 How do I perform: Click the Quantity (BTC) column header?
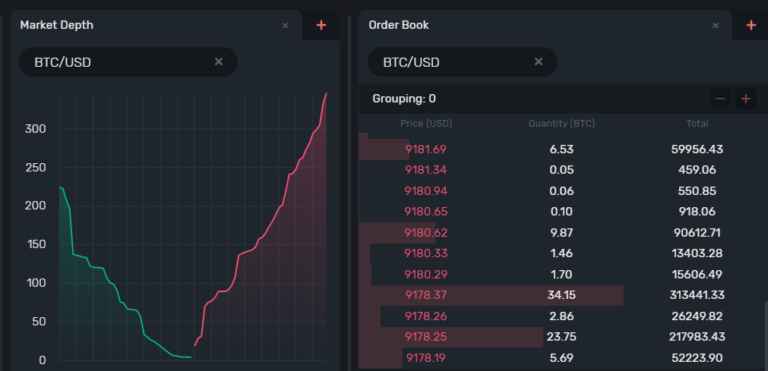click(561, 124)
